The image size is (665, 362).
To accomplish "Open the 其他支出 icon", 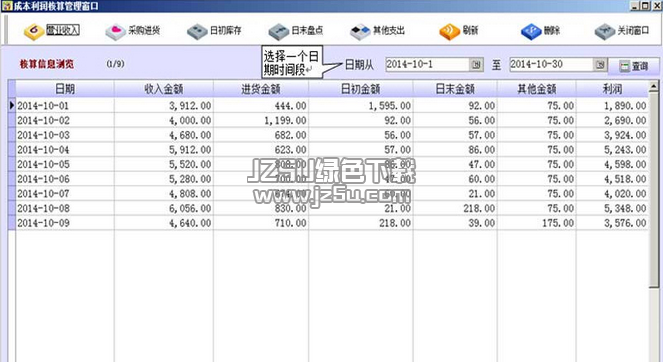I will tap(360, 31).
